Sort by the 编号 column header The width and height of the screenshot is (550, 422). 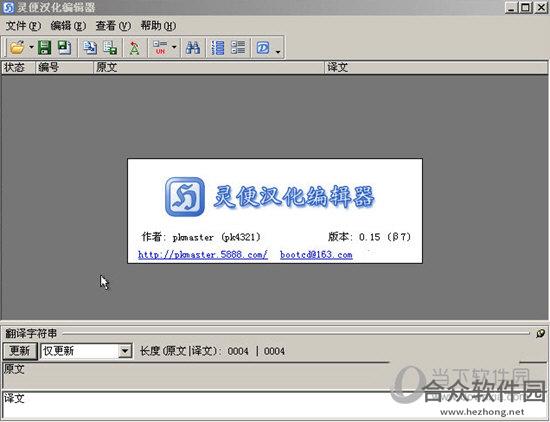(x=65, y=67)
